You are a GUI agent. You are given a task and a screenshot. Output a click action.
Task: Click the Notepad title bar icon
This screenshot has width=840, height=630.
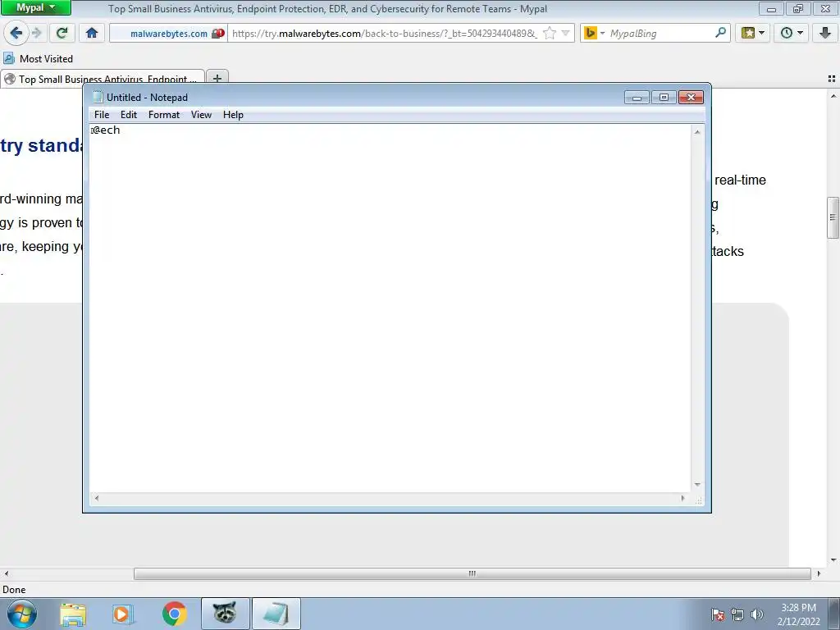pos(98,97)
